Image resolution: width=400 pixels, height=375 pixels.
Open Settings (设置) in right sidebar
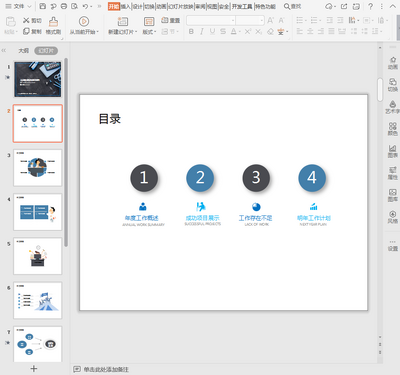(393, 245)
